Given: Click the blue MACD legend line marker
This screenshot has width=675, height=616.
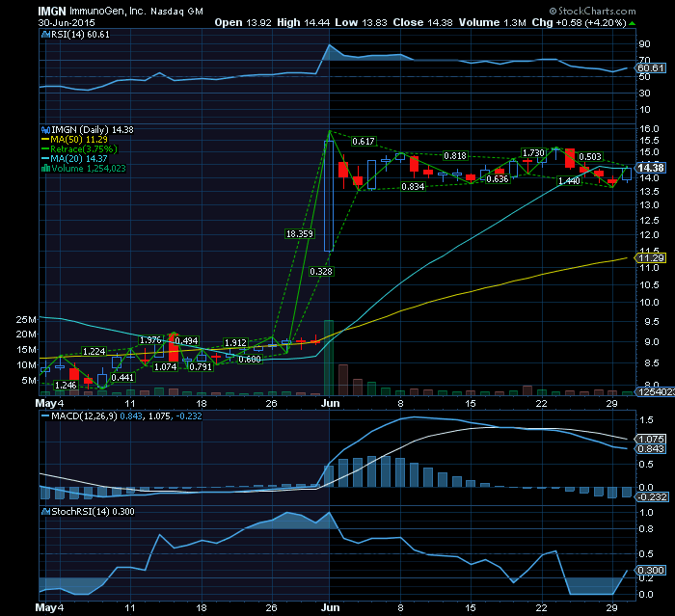Looking at the screenshot, I should pyautogui.click(x=45, y=416).
